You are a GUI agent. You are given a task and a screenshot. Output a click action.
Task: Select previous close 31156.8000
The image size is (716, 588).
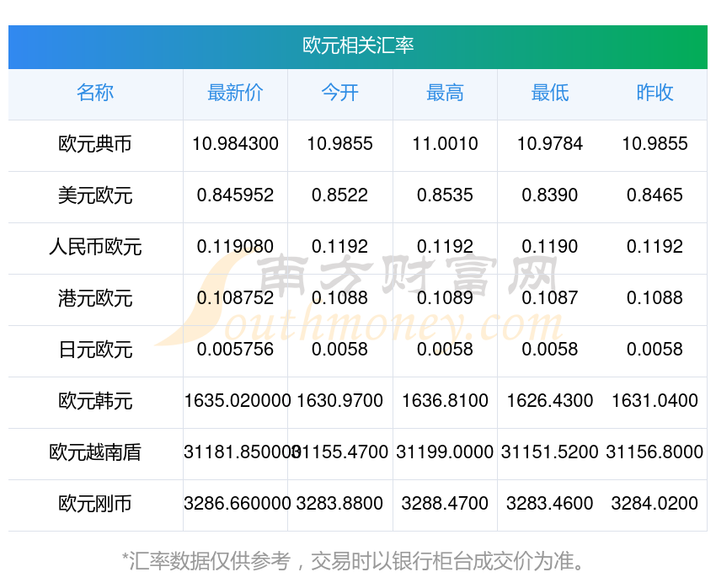pyautogui.click(x=655, y=452)
